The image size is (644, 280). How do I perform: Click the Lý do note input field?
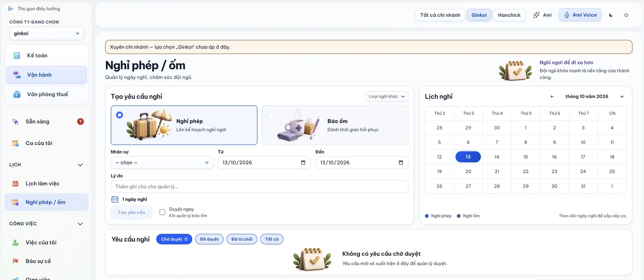[x=260, y=187]
